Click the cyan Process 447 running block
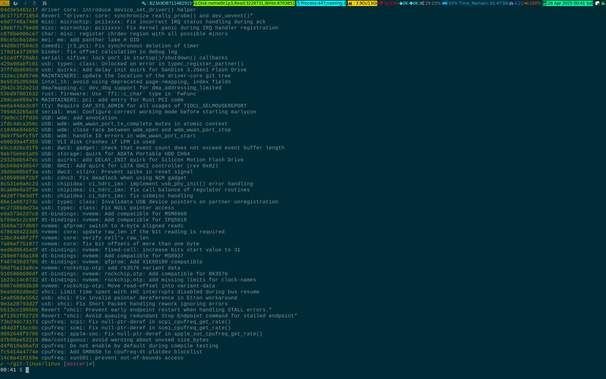Image resolution: width=606 pixels, height=379 pixels. tap(321, 3)
